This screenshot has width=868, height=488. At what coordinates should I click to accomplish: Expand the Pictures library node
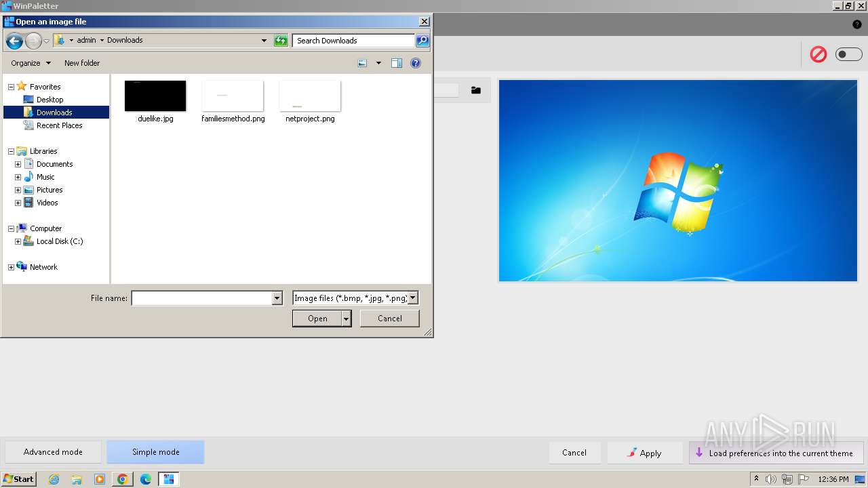18,190
